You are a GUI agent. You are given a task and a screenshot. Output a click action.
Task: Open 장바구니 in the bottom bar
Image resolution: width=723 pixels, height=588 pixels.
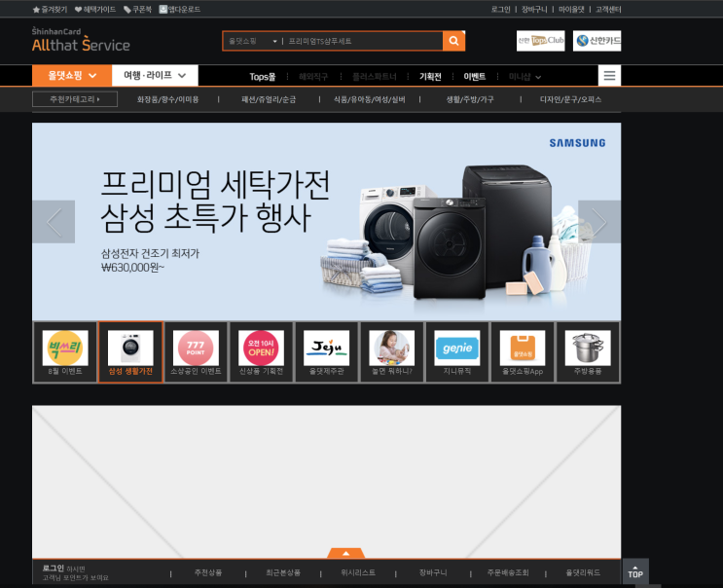[x=433, y=572]
